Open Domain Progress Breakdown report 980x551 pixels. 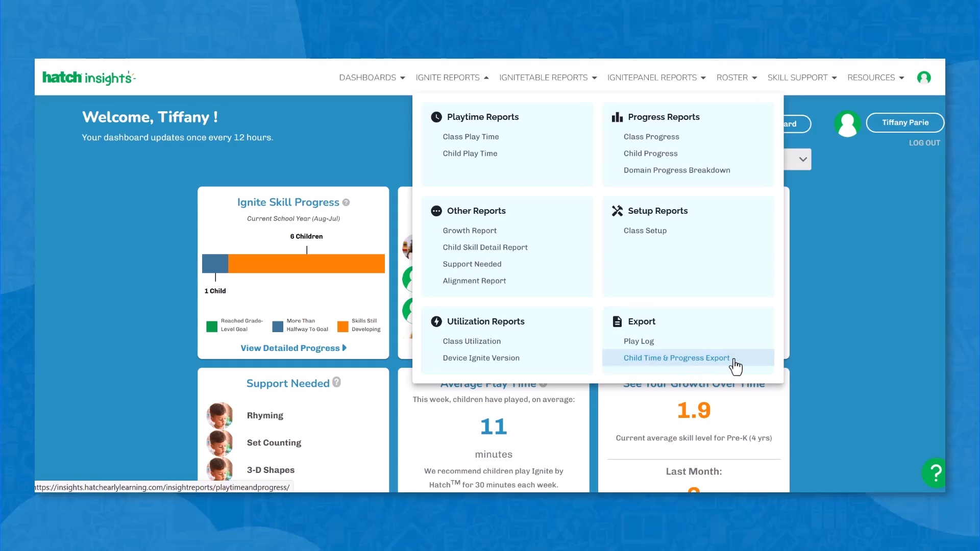pos(677,170)
